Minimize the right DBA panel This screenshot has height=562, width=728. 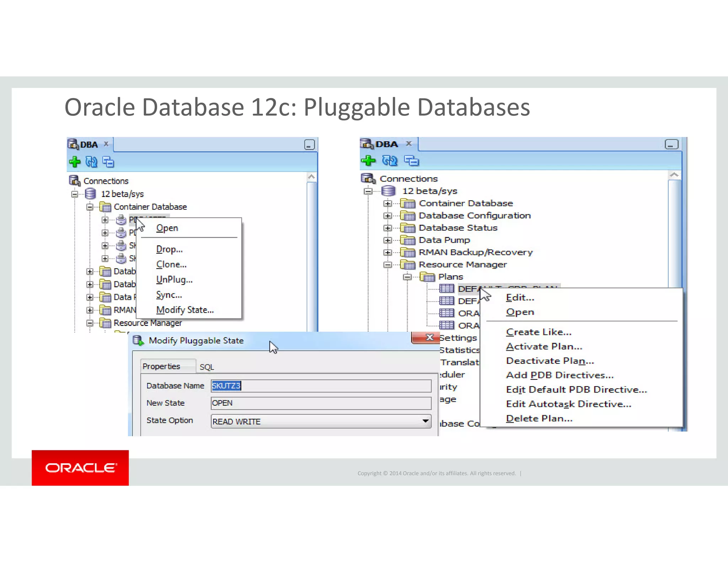[671, 144]
